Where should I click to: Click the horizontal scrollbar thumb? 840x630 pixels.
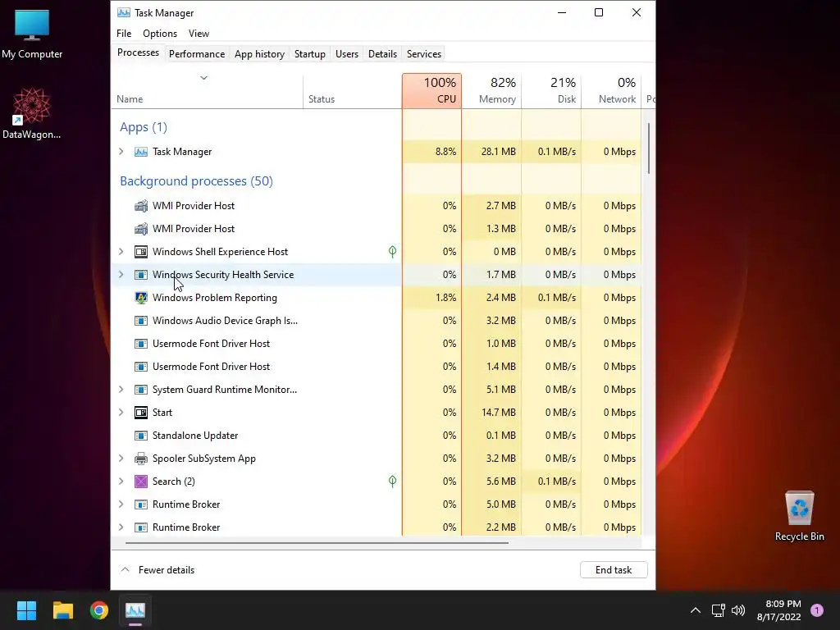[317, 543]
